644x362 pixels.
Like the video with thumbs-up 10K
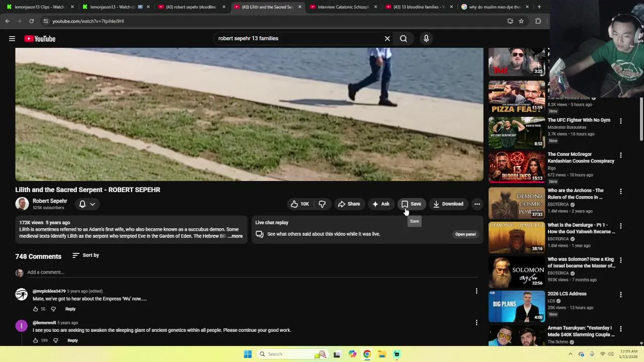(x=300, y=204)
